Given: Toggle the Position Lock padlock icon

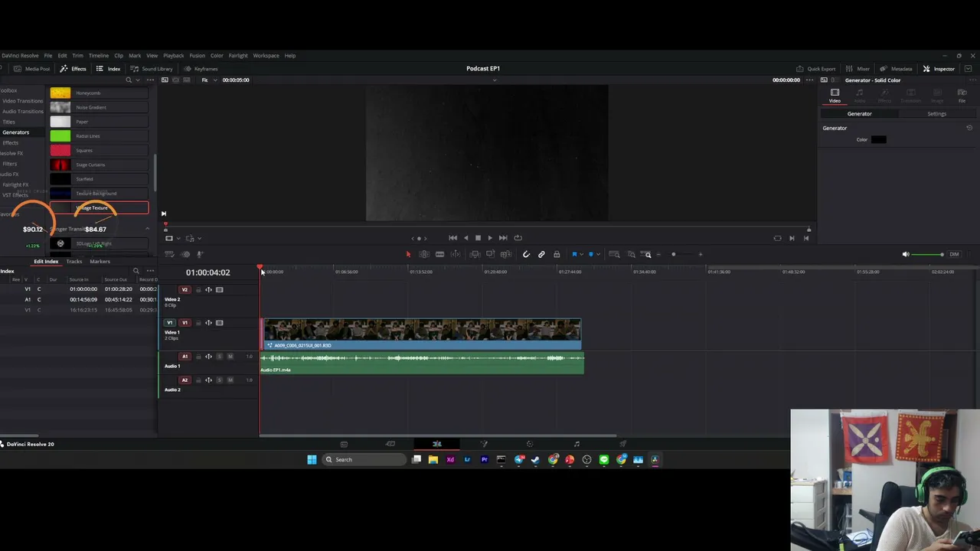Looking at the screenshot, I should (x=557, y=254).
